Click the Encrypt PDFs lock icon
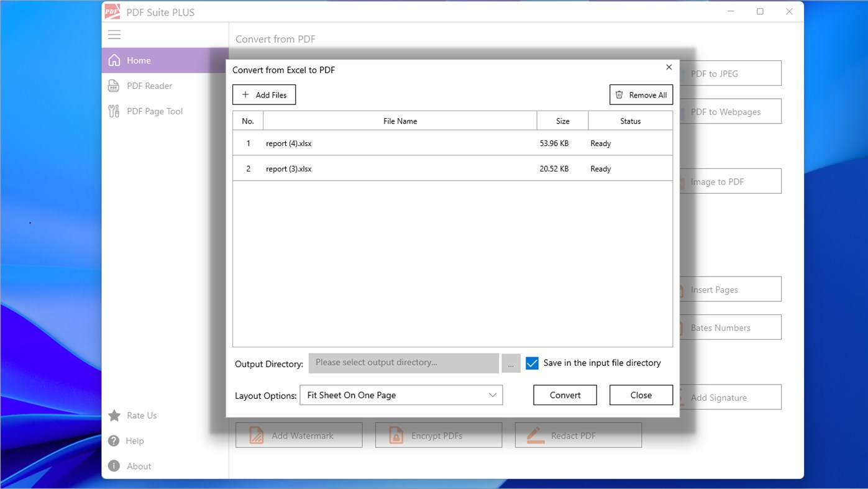 point(396,435)
